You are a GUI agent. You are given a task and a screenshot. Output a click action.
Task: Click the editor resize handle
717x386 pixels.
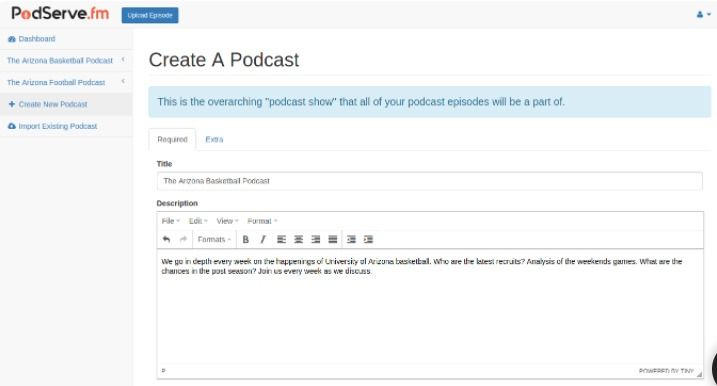pos(699,375)
